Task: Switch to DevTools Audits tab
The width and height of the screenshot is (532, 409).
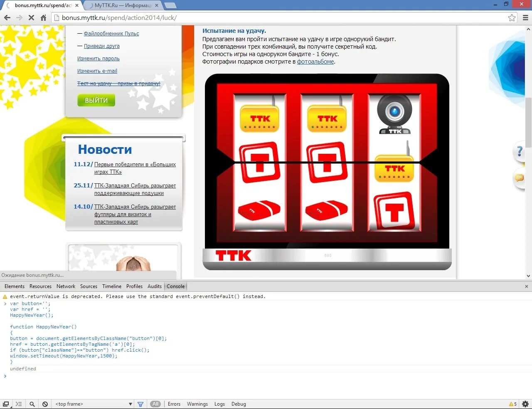Action: [155, 286]
